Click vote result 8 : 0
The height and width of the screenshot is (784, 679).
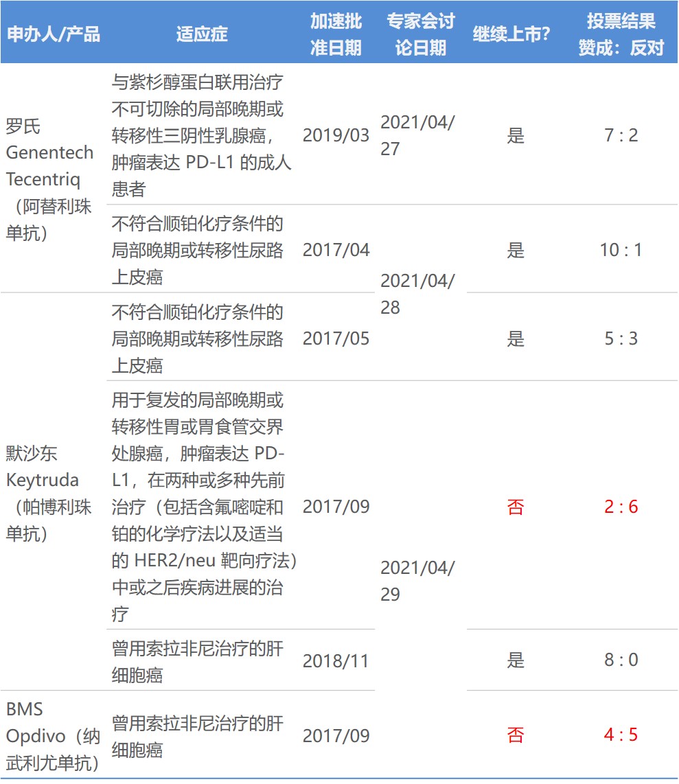621,660
